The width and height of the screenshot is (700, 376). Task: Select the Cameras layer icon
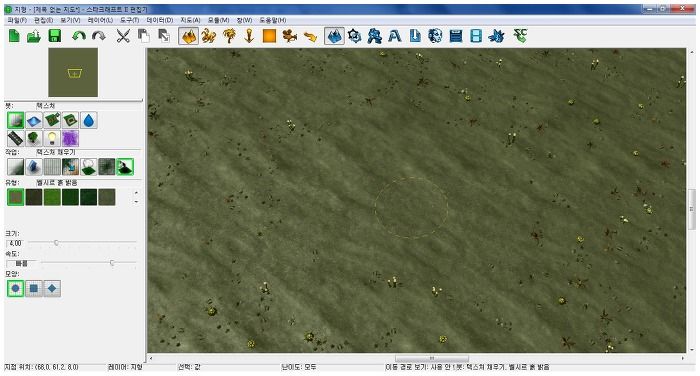tap(290, 36)
